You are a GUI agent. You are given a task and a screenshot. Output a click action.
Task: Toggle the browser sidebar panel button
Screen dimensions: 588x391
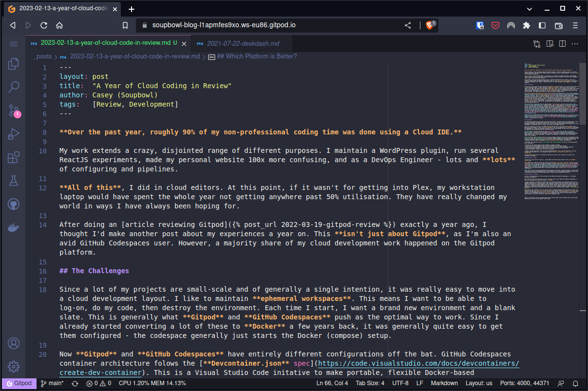click(542, 25)
